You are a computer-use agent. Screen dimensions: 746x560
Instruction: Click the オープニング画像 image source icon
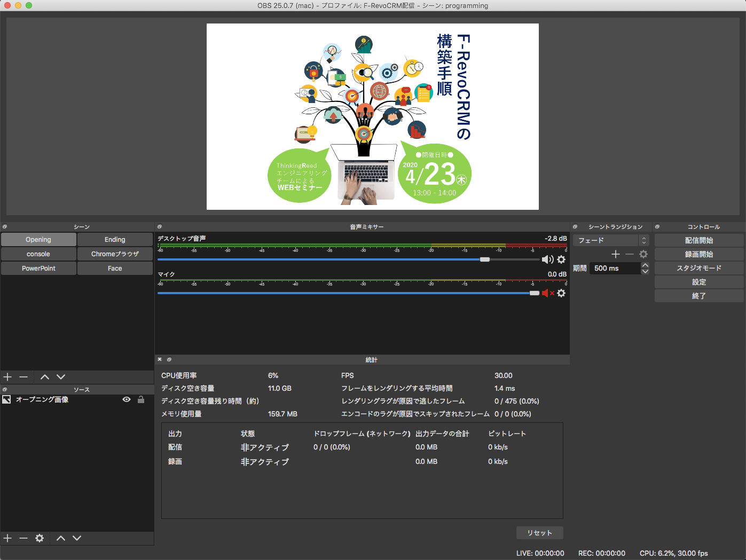(x=6, y=399)
